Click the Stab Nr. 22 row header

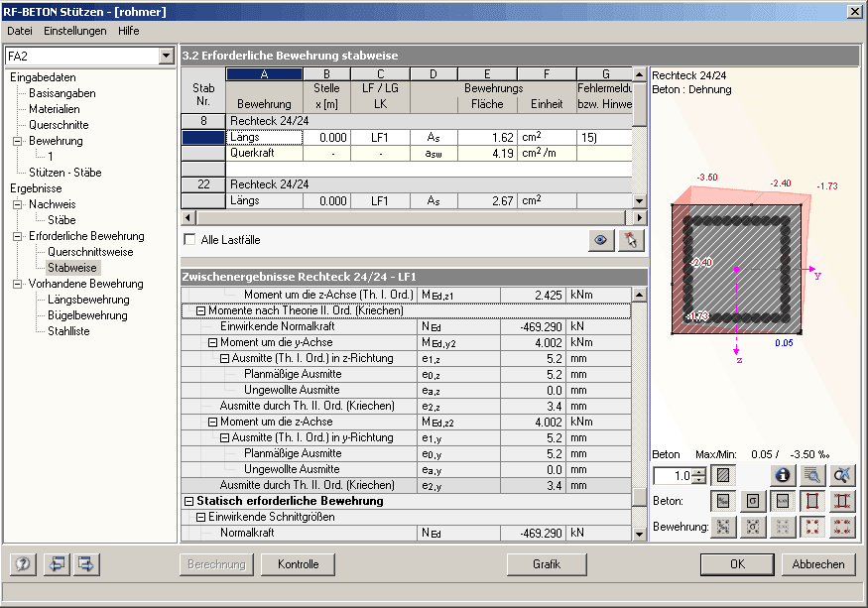pos(203,184)
